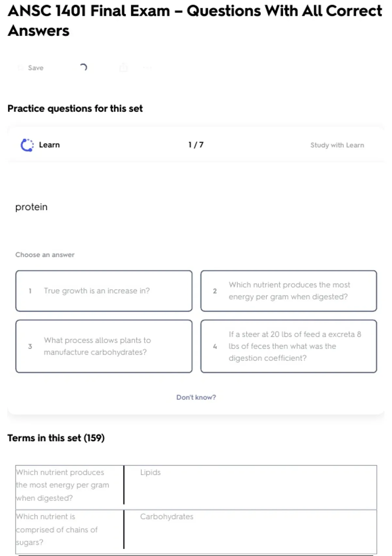Click the 1 / 7 question progress indicator
Screen dimensions: 392x556
click(x=196, y=145)
